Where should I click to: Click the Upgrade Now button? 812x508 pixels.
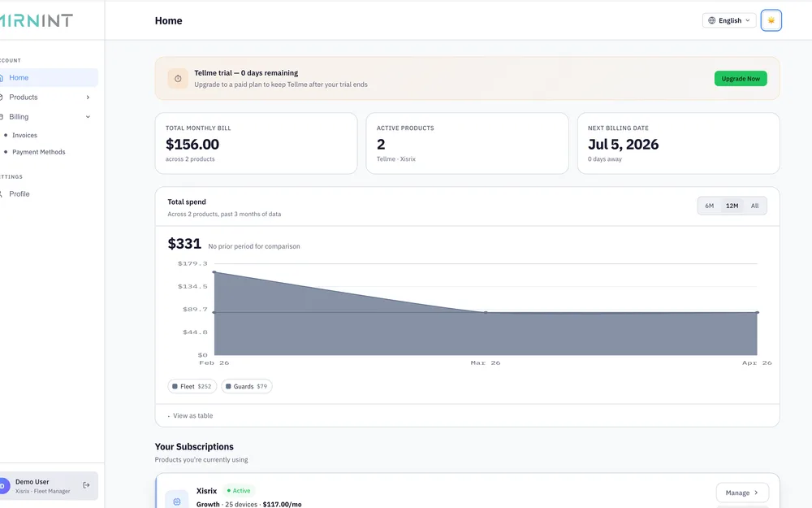tap(741, 79)
